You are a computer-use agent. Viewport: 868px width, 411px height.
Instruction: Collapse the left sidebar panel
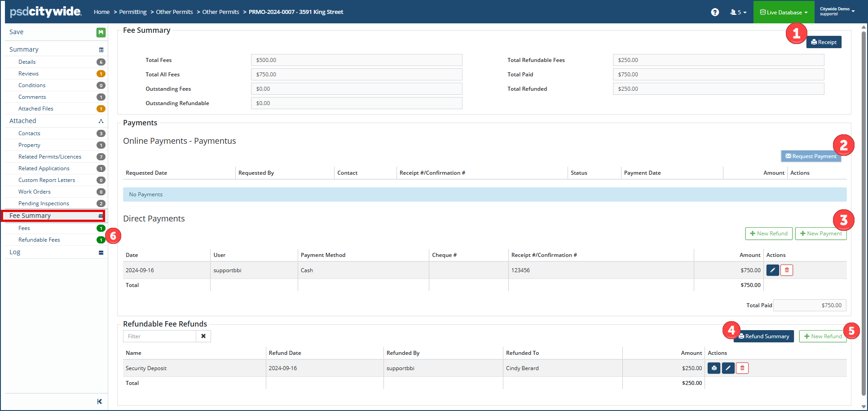[x=99, y=402]
